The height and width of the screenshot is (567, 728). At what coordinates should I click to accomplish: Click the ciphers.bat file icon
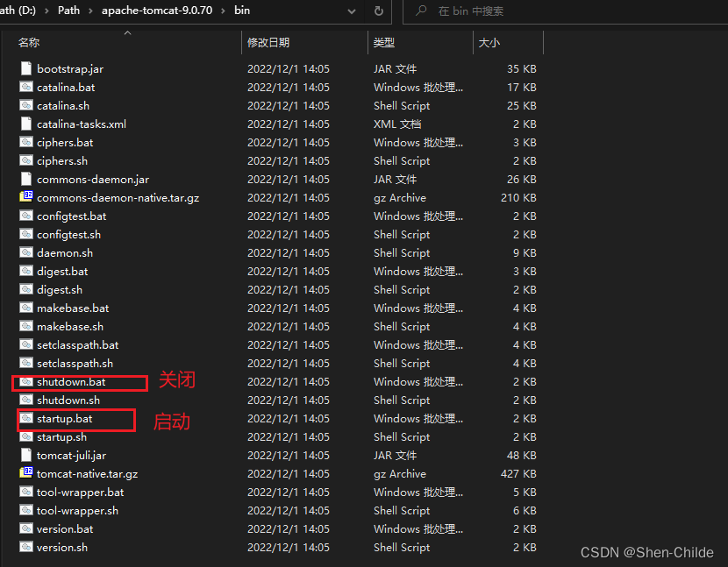pos(26,142)
